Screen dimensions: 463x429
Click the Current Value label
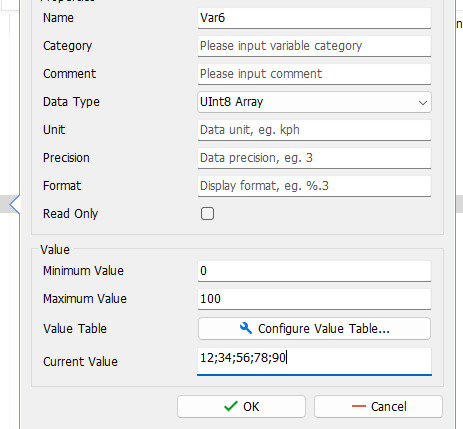80,362
